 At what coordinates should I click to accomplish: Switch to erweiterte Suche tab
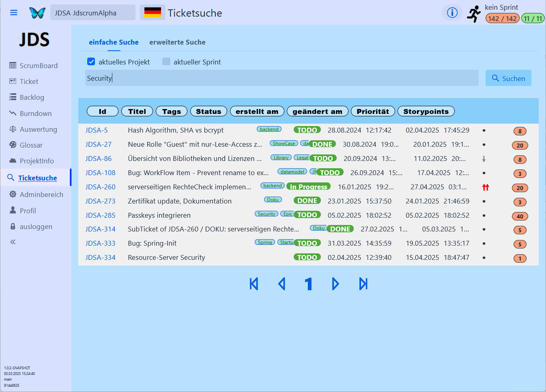(x=177, y=42)
